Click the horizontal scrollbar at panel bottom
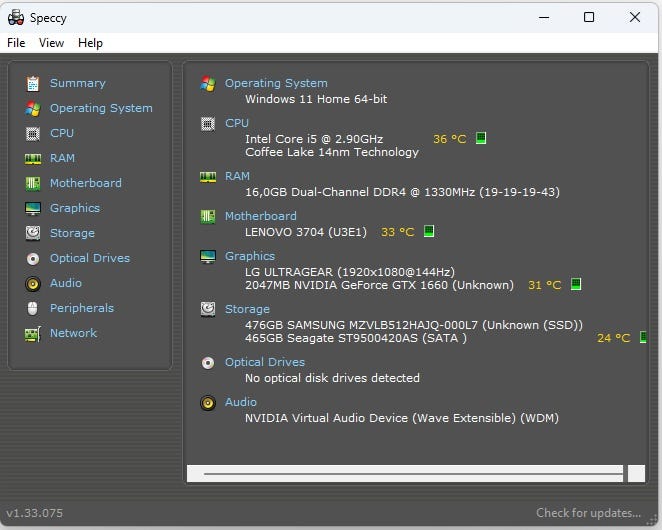The height and width of the screenshot is (530, 662). point(411,473)
